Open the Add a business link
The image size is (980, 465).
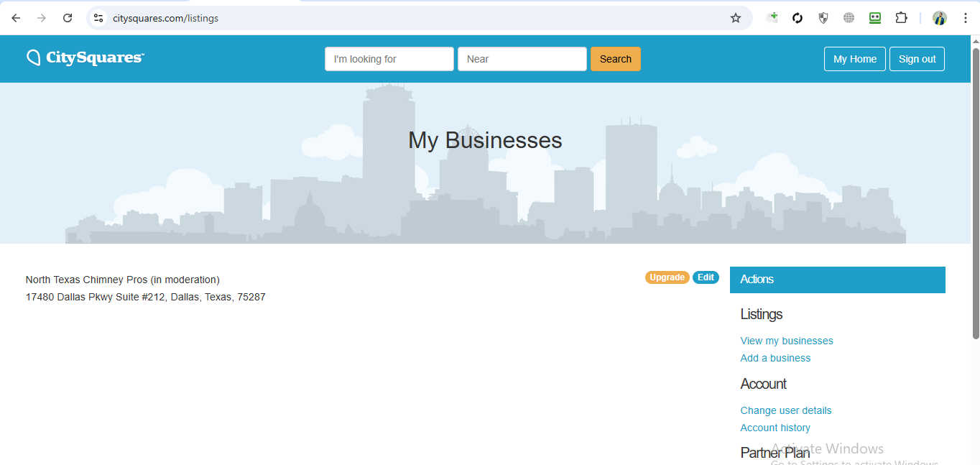coord(775,358)
